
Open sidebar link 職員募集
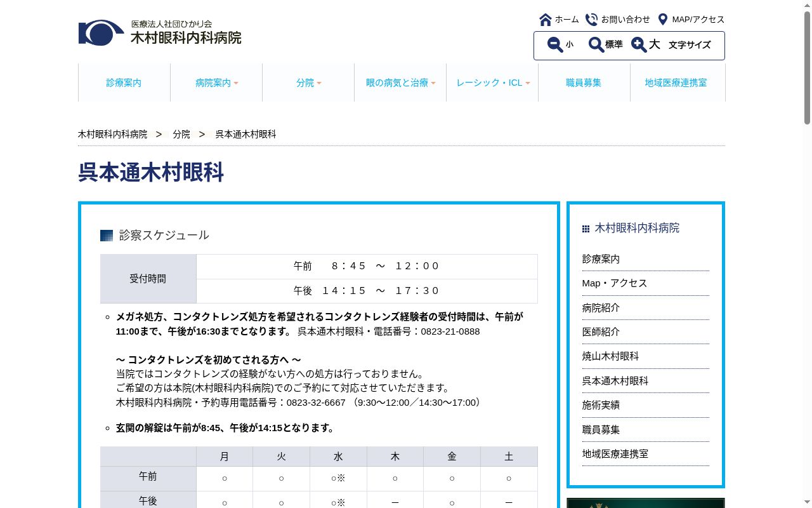coord(601,430)
